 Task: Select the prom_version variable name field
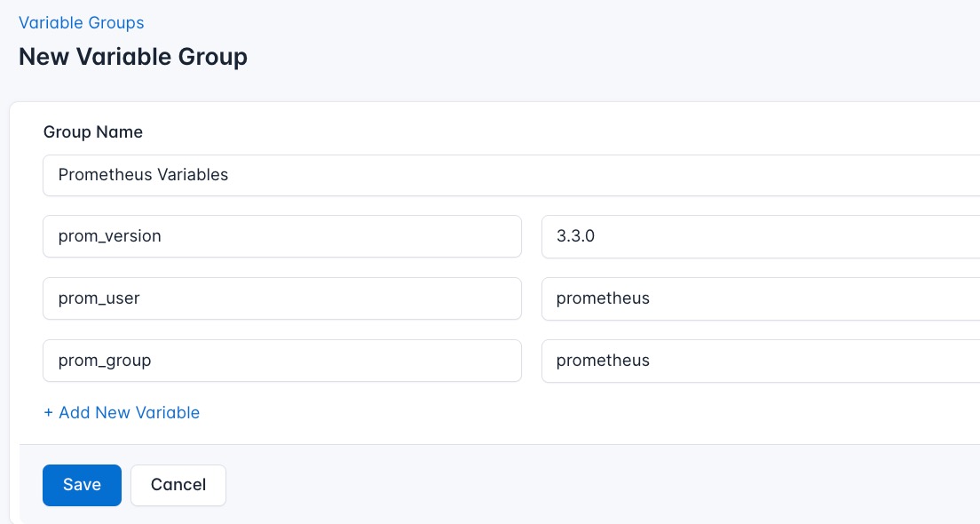[282, 236]
